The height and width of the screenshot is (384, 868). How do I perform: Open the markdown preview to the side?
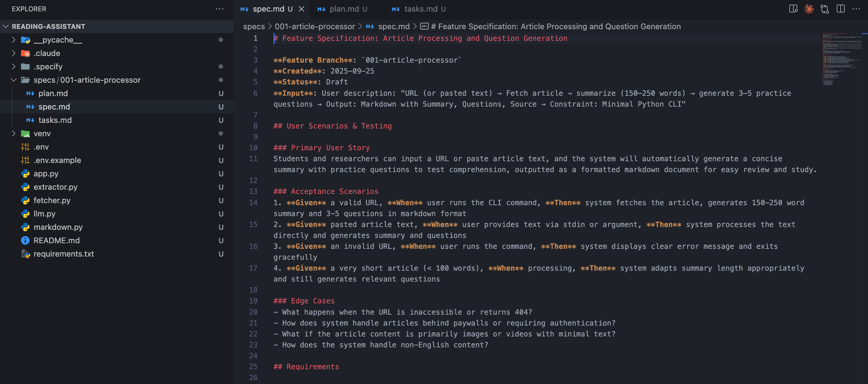pyautogui.click(x=793, y=9)
